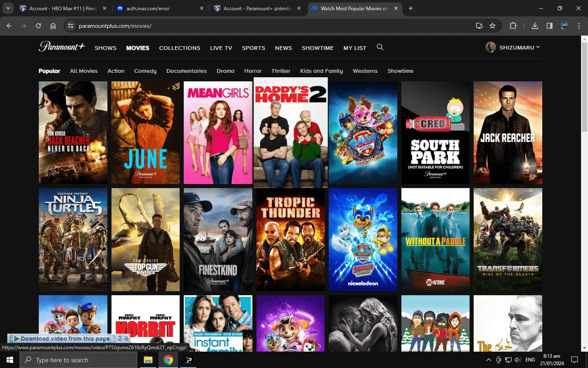Click the install app icon in address bar
Image resolution: width=588 pixels, height=368 pixels.
[479, 26]
